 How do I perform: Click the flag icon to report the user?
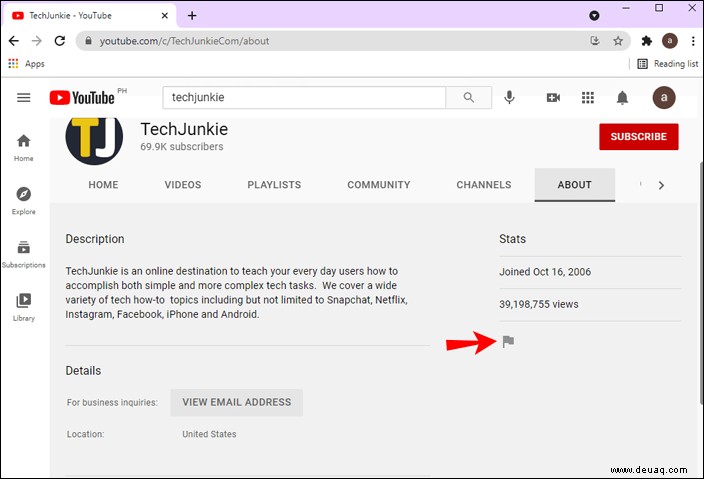click(x=508, y=342)
